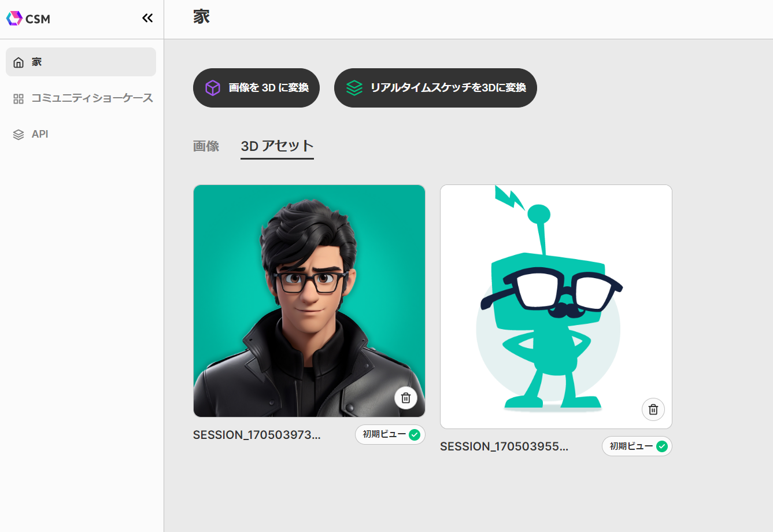The height and width of the screenshot is (532, 773).
Task: Click the API layers icon in sidebar
Action: pos(19,135)
